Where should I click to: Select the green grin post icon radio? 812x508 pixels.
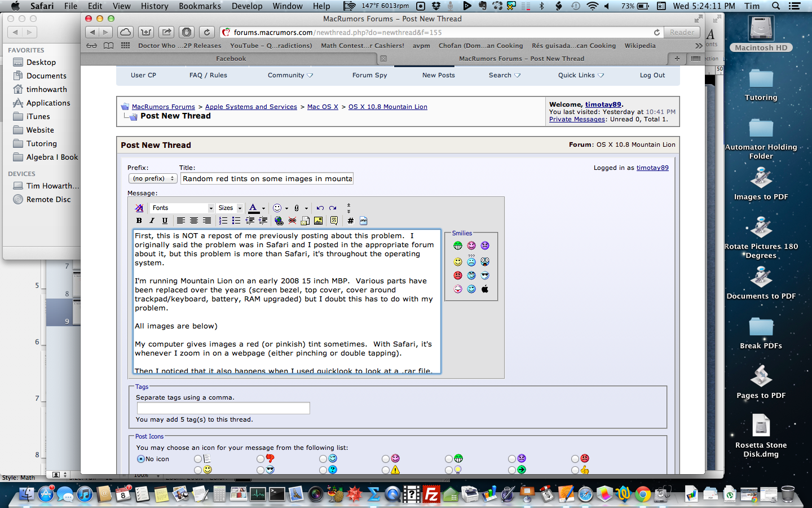point(449,459)
